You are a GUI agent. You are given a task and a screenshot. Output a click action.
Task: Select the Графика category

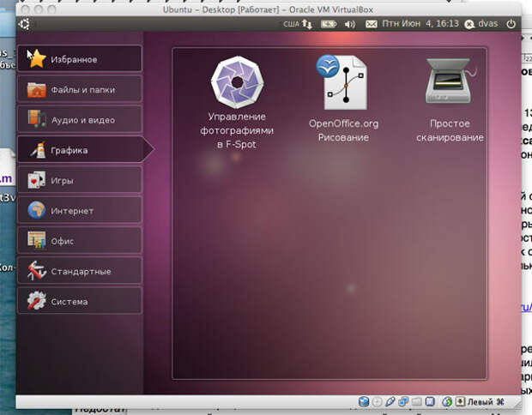coord(85,149)
